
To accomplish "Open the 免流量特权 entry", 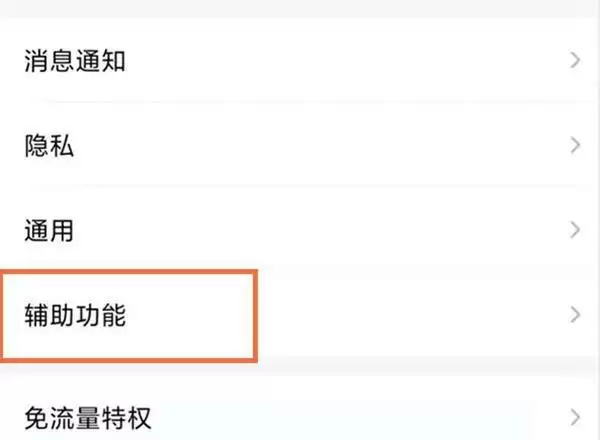I will click(88, 416).
